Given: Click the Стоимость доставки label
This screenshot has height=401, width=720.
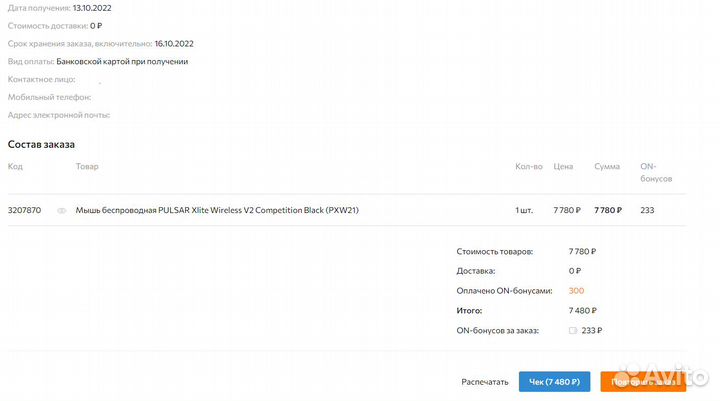Looking at the screenshot, I should coord(48,26).
